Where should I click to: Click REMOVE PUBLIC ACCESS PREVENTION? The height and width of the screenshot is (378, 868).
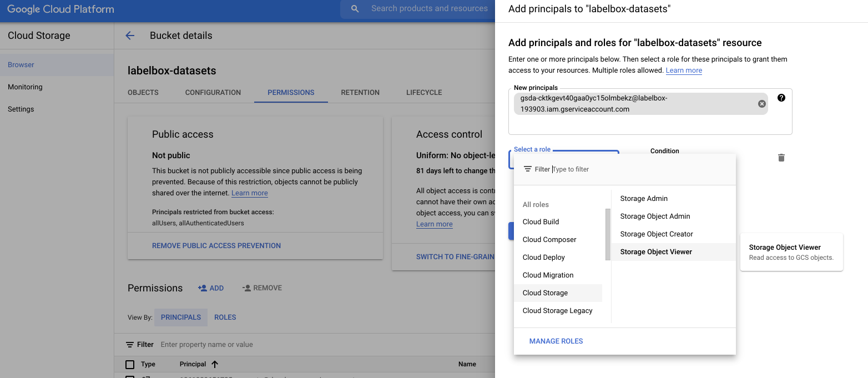(216, 246)
